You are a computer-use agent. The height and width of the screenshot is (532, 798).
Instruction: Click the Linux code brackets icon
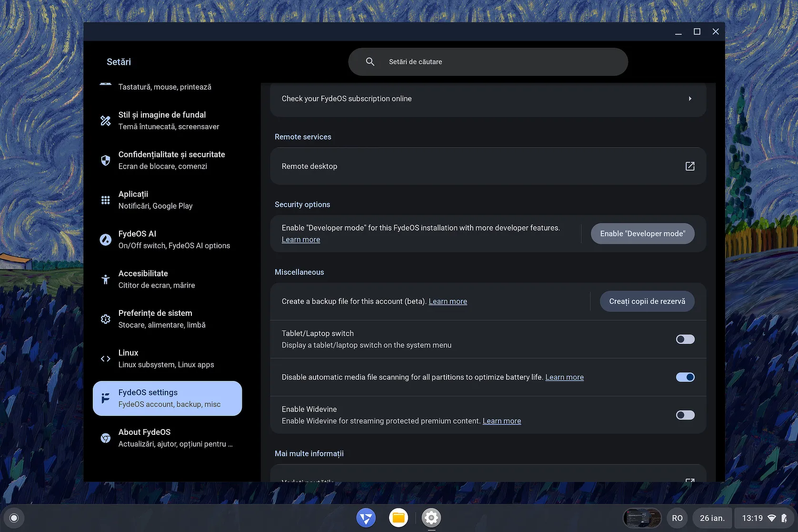[x=106, y=359]
